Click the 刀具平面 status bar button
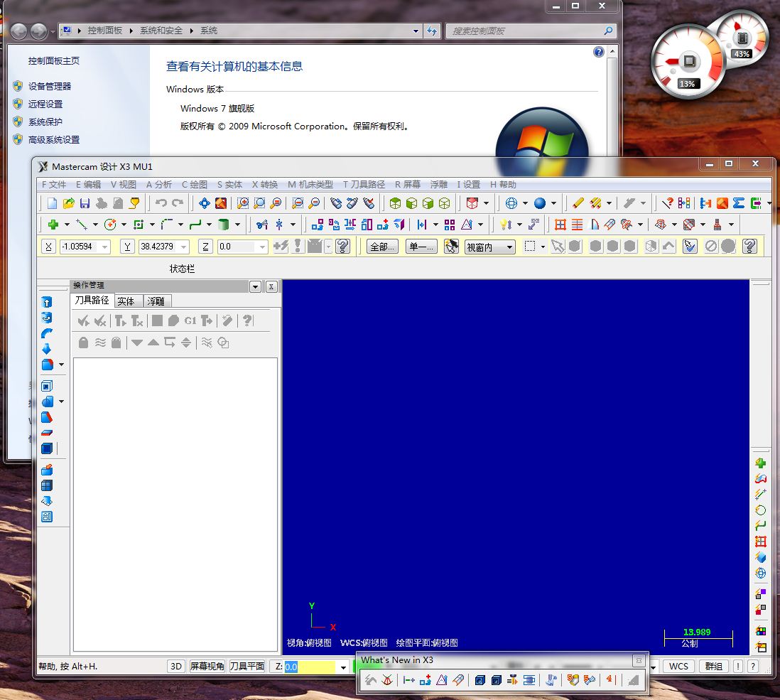 coord(247,666)
